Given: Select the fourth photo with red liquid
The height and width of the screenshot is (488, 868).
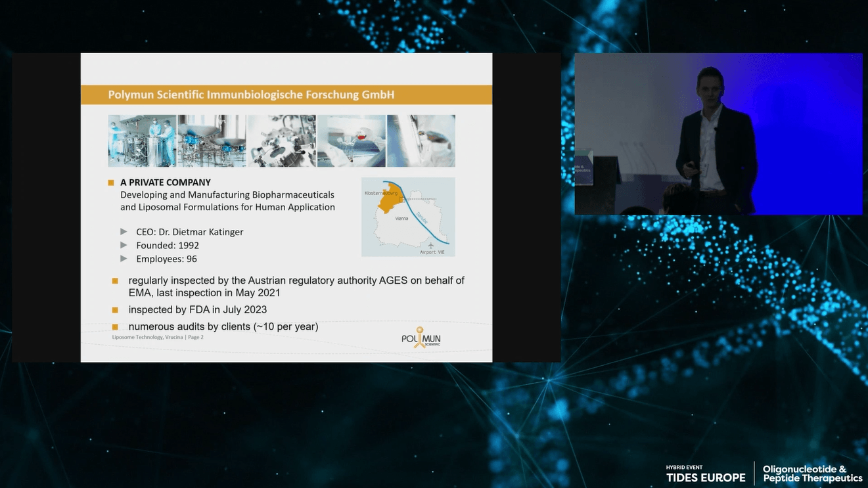Looking at the screenshot, I should pyautogui.click(x=351, y=141).
